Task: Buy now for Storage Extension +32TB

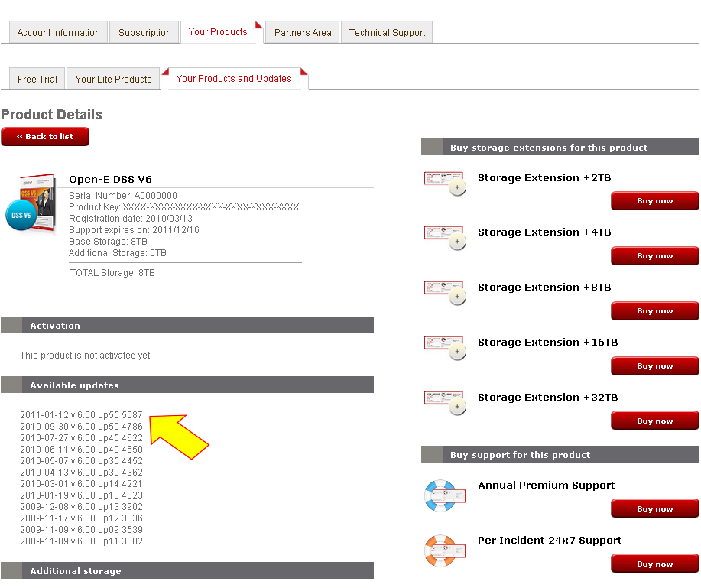Action: [655, 421]
